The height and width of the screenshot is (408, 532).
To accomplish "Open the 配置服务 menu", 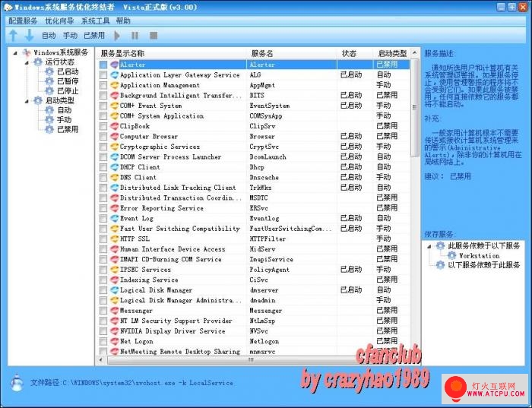I will point(23,21).
